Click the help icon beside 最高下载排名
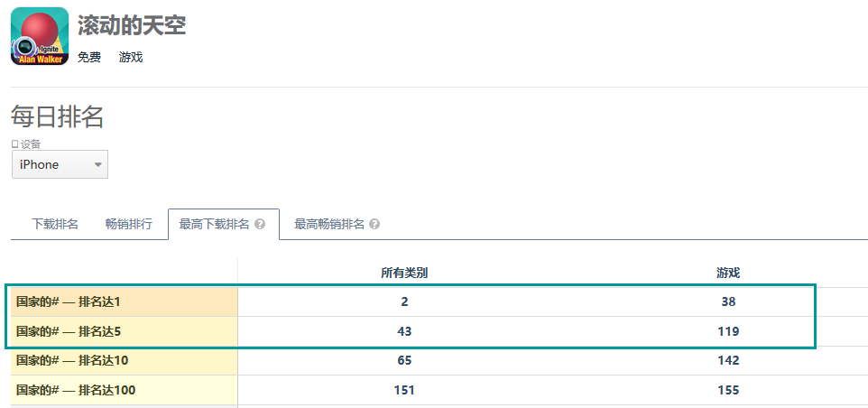The height and width of the screenshot is (408, 868). tap(260, 224)
